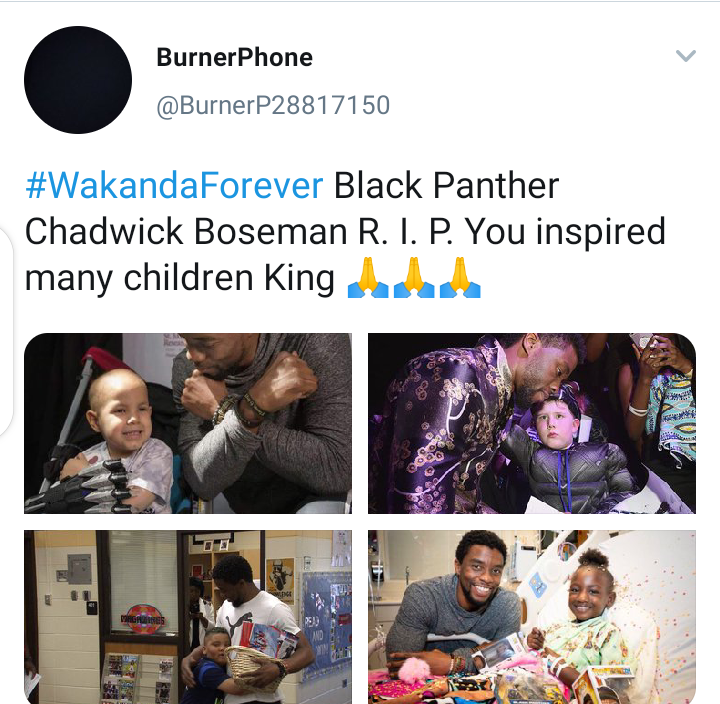The height and width of the screenshot is (704, 720).
Task: View photo with crossed-arms Wakanda salute
Action: pyautogui.click(x=188, y=423)
